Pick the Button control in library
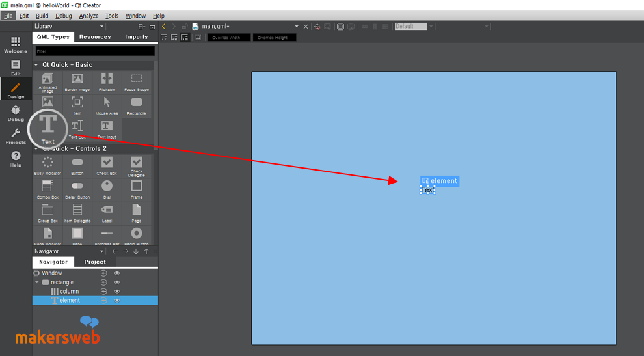The width and height of the screenshot is (644, 356). coord(77,166)
